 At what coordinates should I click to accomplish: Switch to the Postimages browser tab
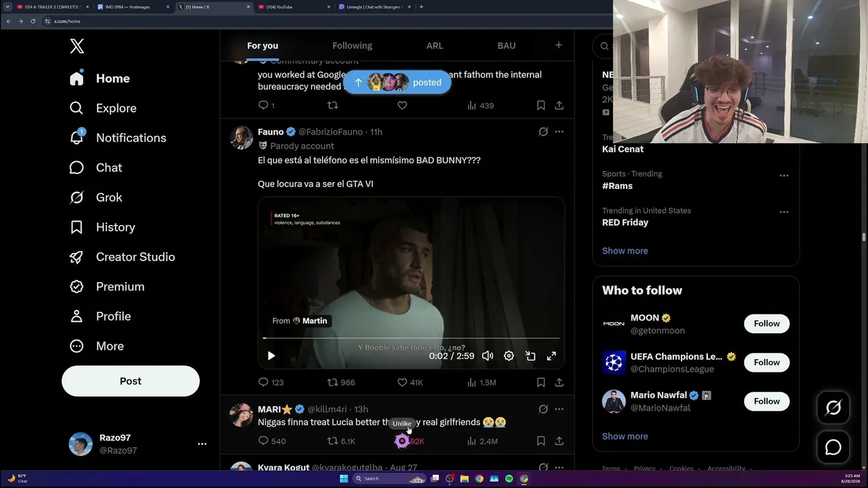pos(134,7)
